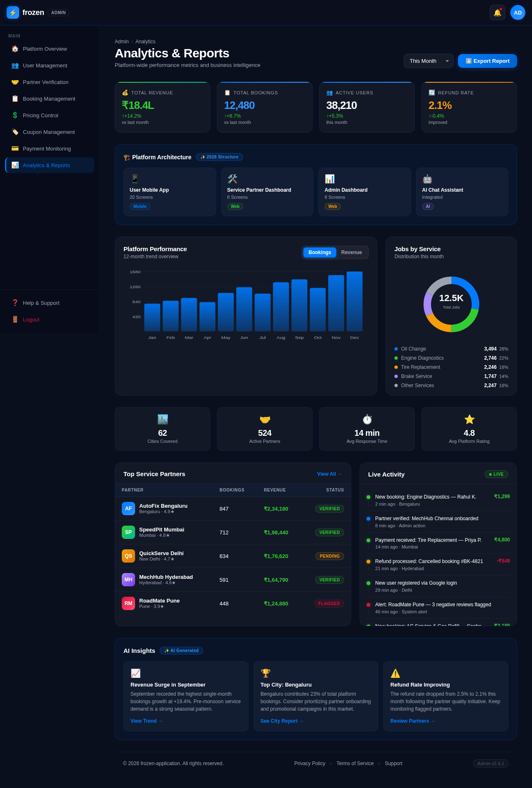Navigate to Booking Management

coord(49,99)
